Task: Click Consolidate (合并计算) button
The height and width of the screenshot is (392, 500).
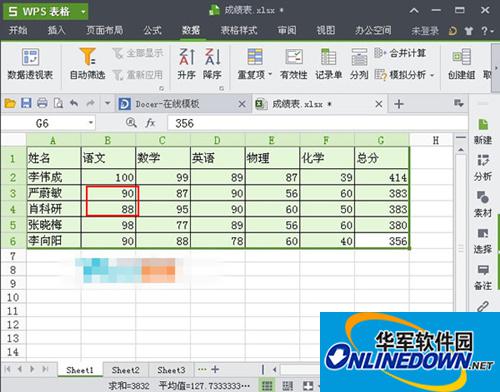Action: [x=400, y=53]
